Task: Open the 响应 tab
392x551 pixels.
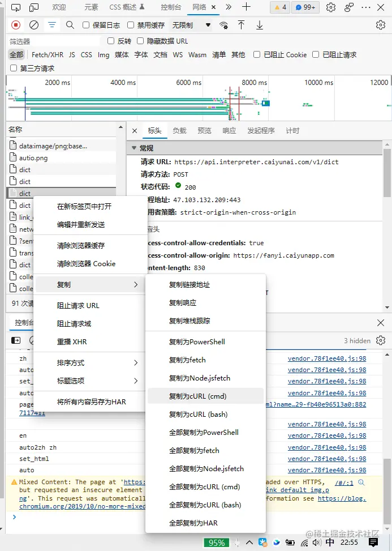Action: (x=229, y=131)
